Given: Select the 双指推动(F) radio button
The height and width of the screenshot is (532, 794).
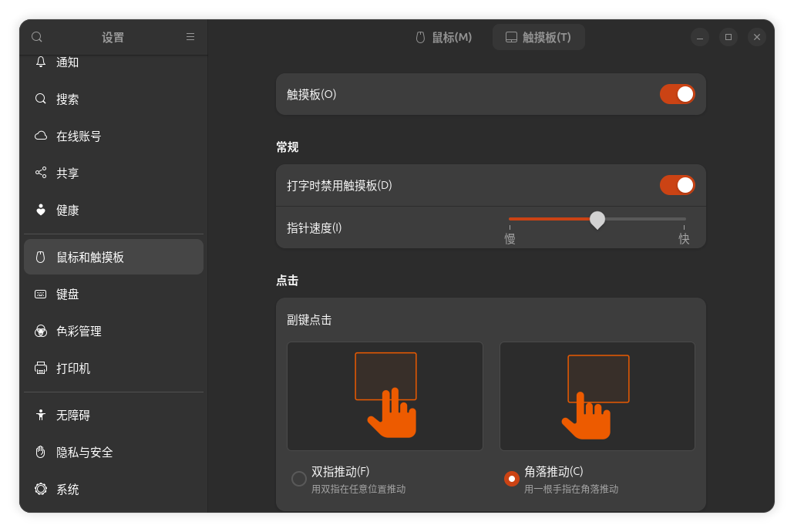Looking at the screenshot, I should click(299, 479).
